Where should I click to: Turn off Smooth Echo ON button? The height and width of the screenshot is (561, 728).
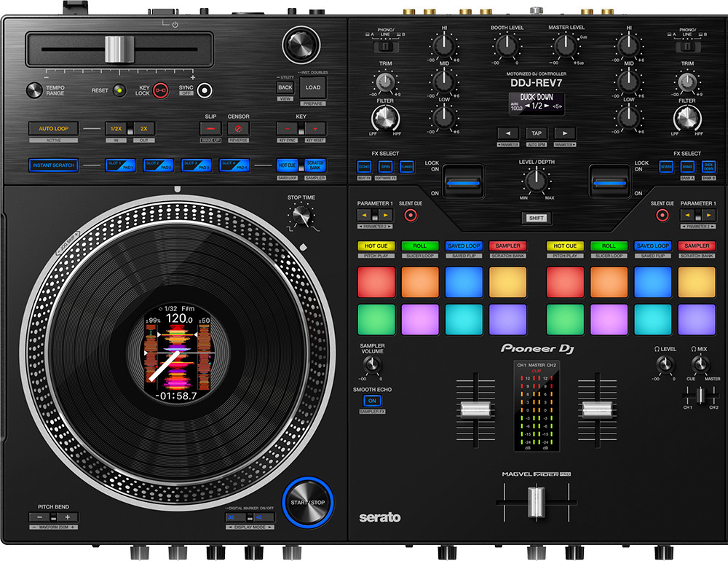[372, 401]
